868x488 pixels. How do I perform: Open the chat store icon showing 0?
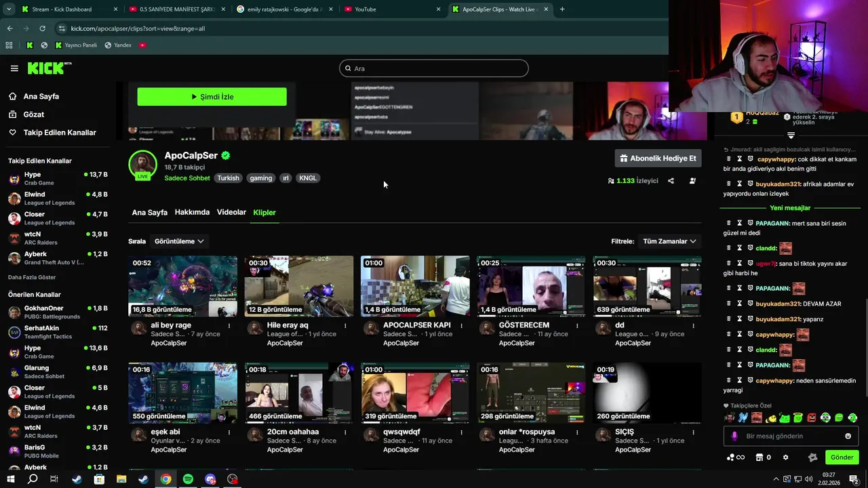tap(763, 457)
